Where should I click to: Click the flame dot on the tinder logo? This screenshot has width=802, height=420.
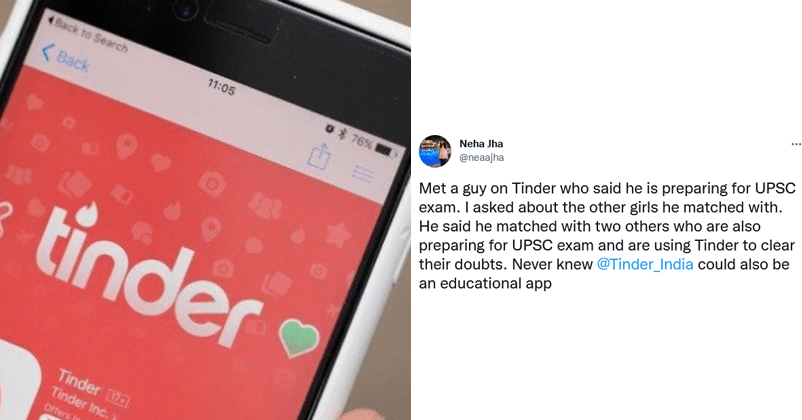(x=88, y=214)
